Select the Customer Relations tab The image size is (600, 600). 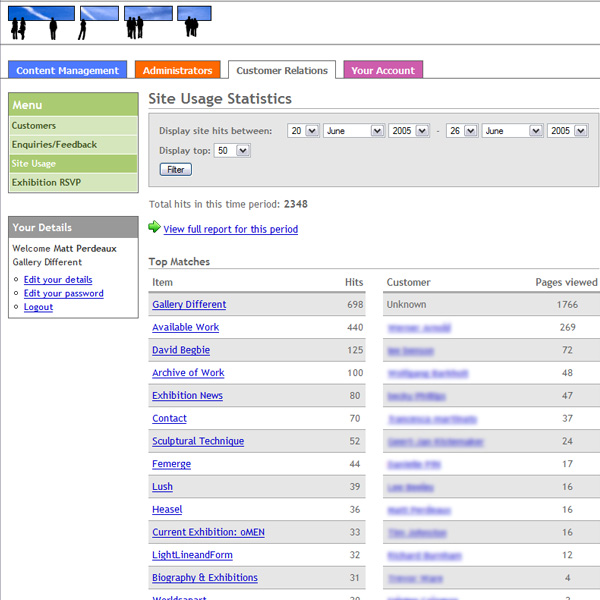(282, 70)
